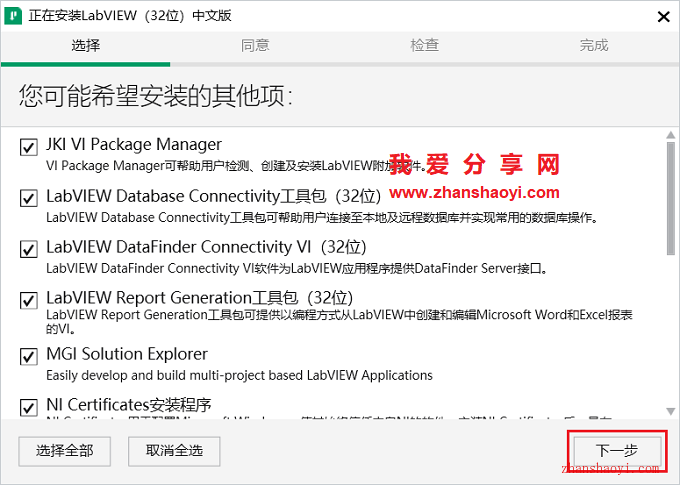Close the LabVIEW installer window
680x485 pixels.
click(664, 17)
